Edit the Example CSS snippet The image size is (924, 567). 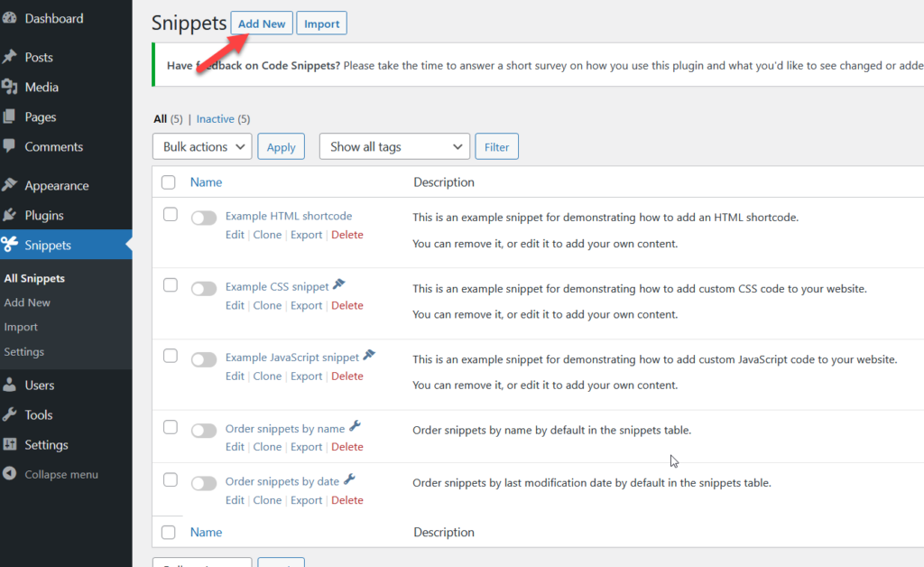pos(235,305)
